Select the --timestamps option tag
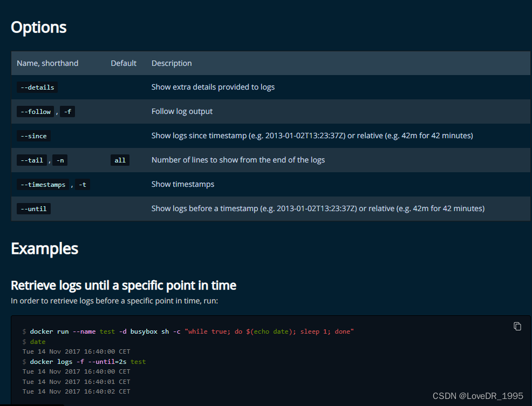Image resolution: width=532 pixels, height=406 pixels. tap(42, 185)
